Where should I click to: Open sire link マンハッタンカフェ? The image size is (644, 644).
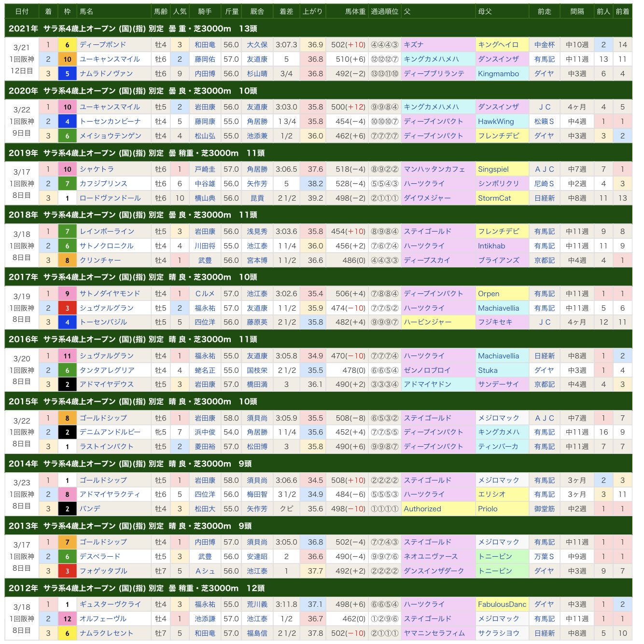pyautogui.click(x=434, y=169)
